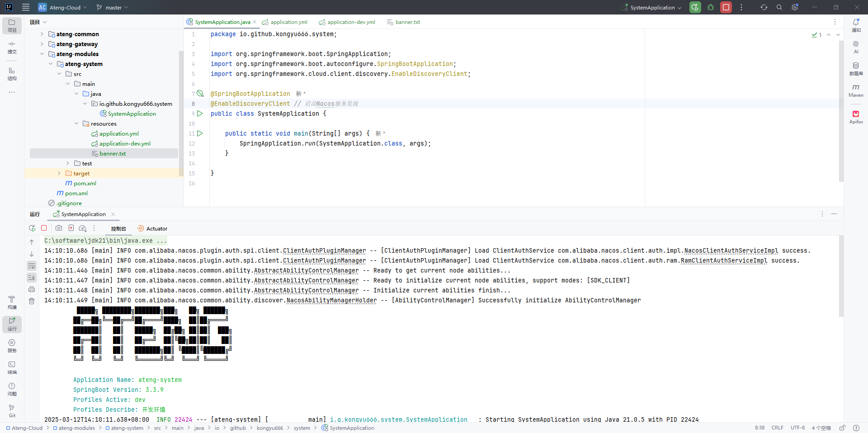Expand the ateng-common module folder

42,34
